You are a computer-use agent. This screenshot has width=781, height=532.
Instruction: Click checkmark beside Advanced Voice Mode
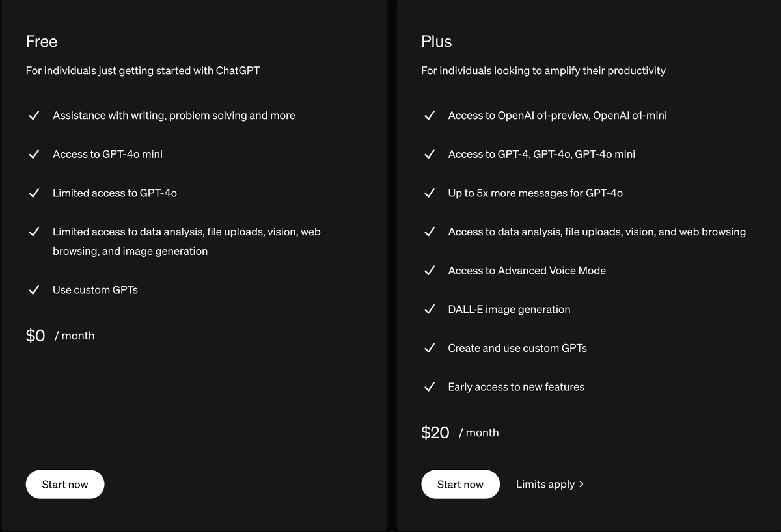click(430, 271)
